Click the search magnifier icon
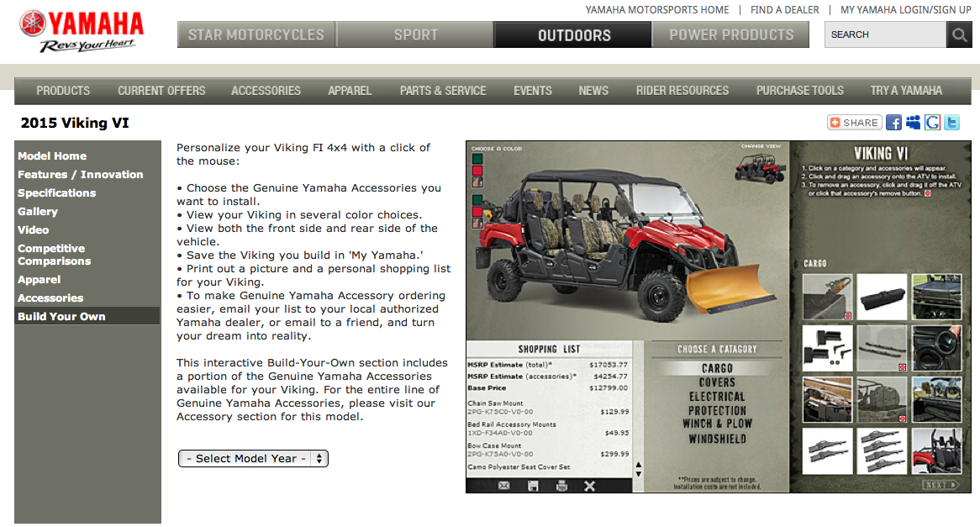 point(959,34)
